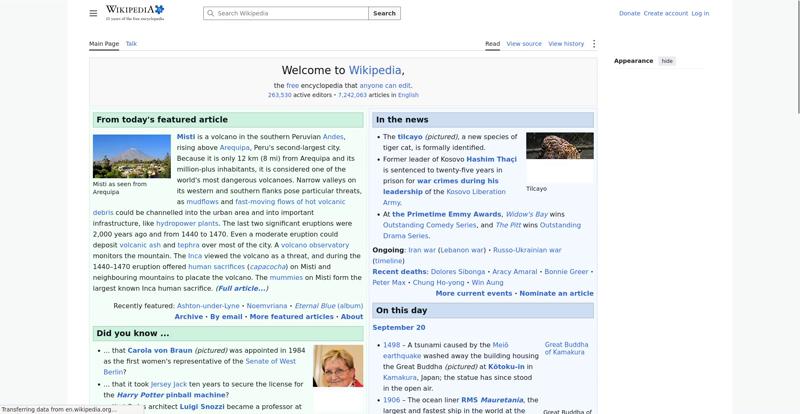This screenshot has height=414, width=800.
Task: Open the Jersey Jack link
Action: tap(169, 384)
